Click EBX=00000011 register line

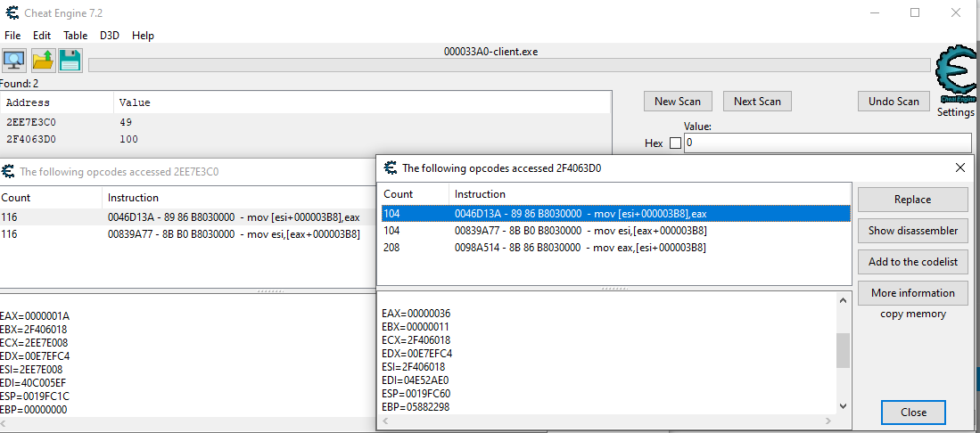tap(415, 327)
